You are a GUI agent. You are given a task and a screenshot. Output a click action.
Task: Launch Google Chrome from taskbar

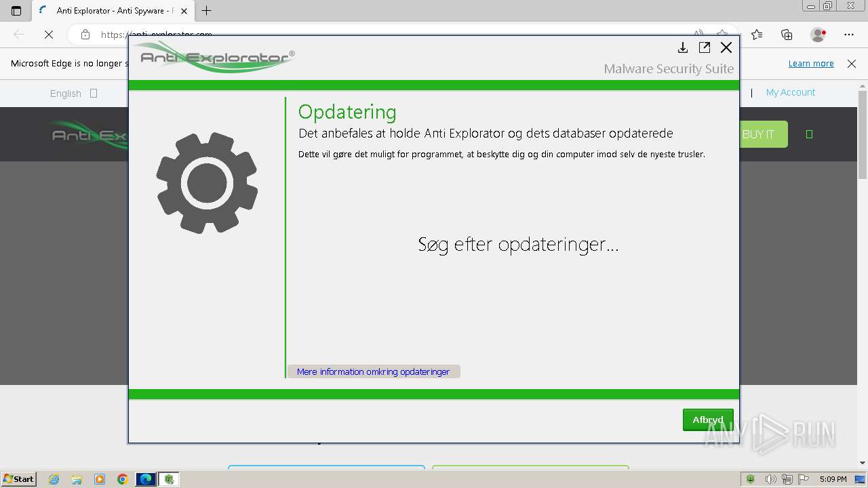pyautogui.click(x=122, y=479)
